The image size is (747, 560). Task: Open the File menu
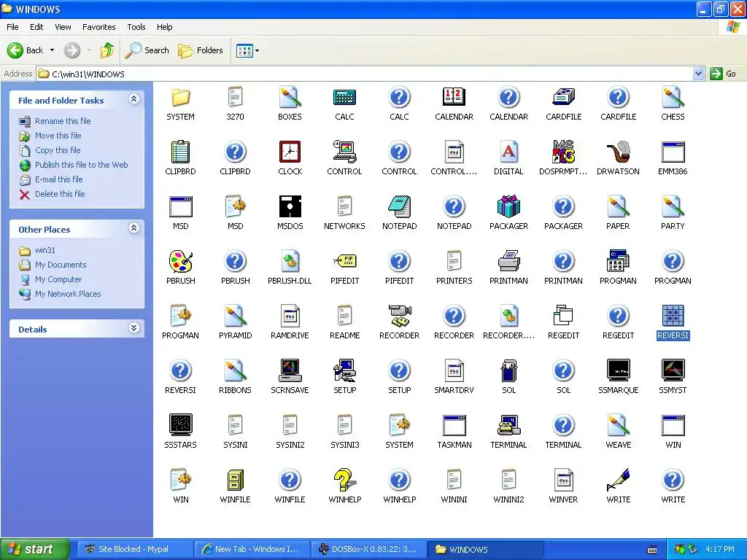13,27
